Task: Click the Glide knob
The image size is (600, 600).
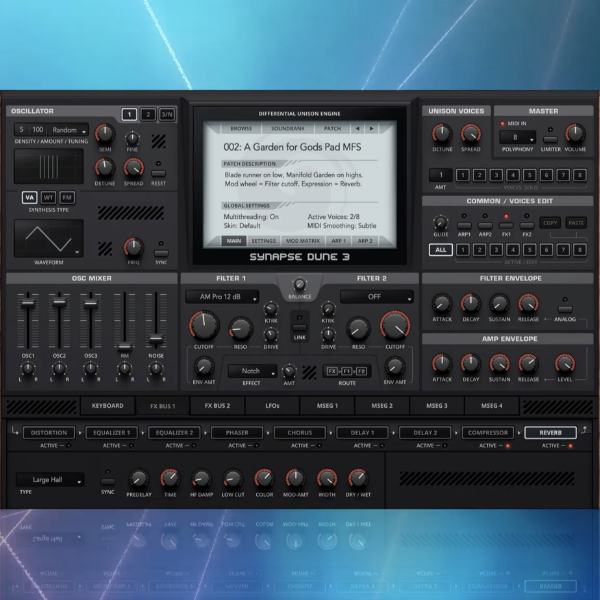Action: click(x=440, y=223)
